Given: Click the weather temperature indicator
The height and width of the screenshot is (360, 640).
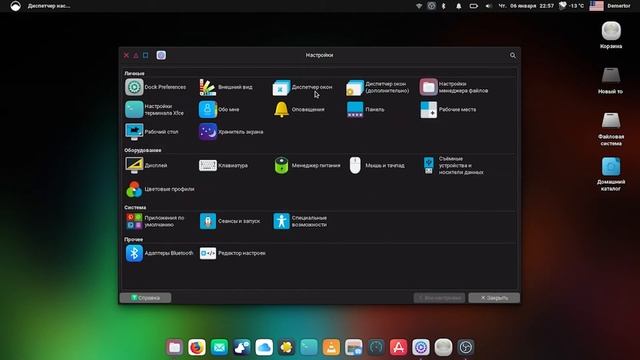Looking at the screenshot, I should (x=571, y=6).
